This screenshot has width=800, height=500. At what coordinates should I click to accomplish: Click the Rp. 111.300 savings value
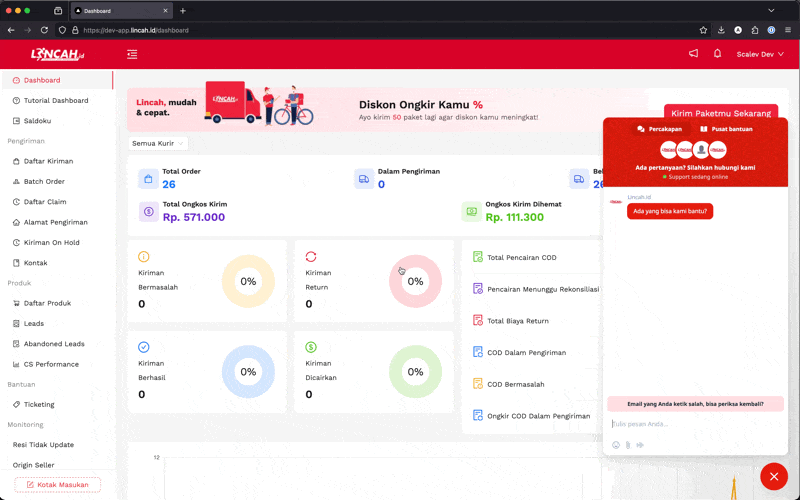click(x=514, y=217)
